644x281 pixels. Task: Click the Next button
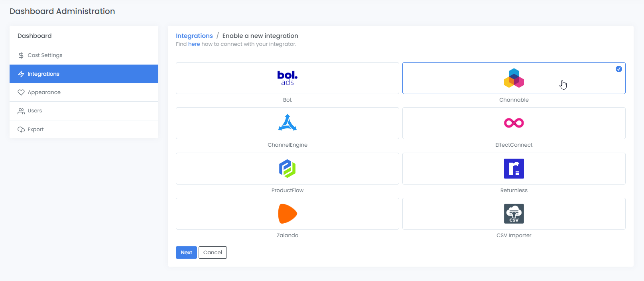[x=186, y=252]
